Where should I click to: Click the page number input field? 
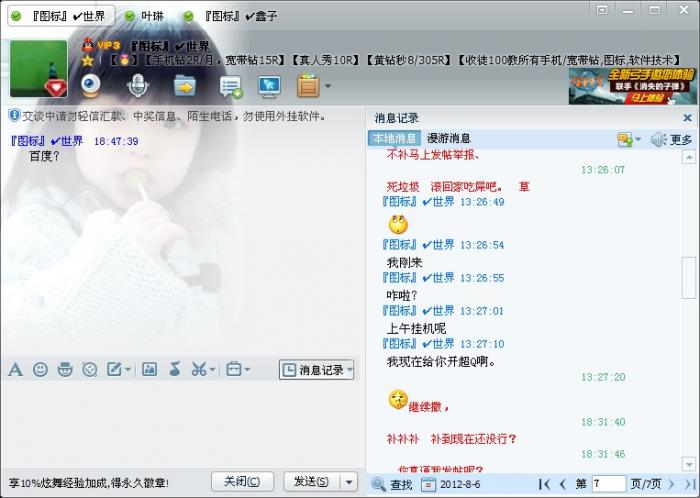608,484
